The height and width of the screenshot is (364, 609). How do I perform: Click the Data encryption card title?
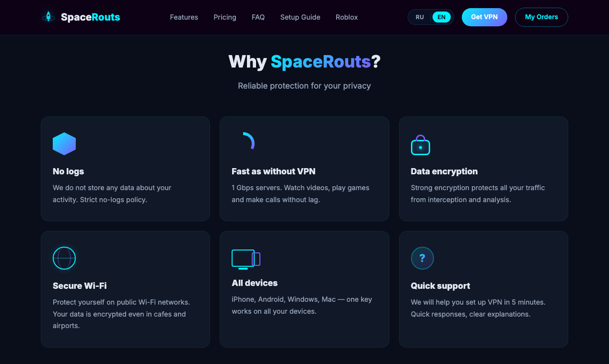445,171
